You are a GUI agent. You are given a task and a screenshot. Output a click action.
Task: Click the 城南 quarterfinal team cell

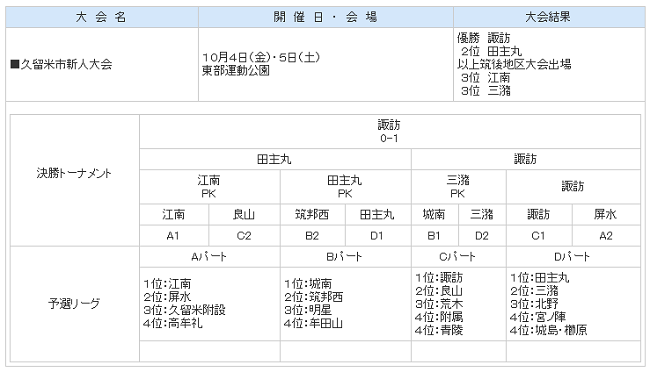pos(434,214)
